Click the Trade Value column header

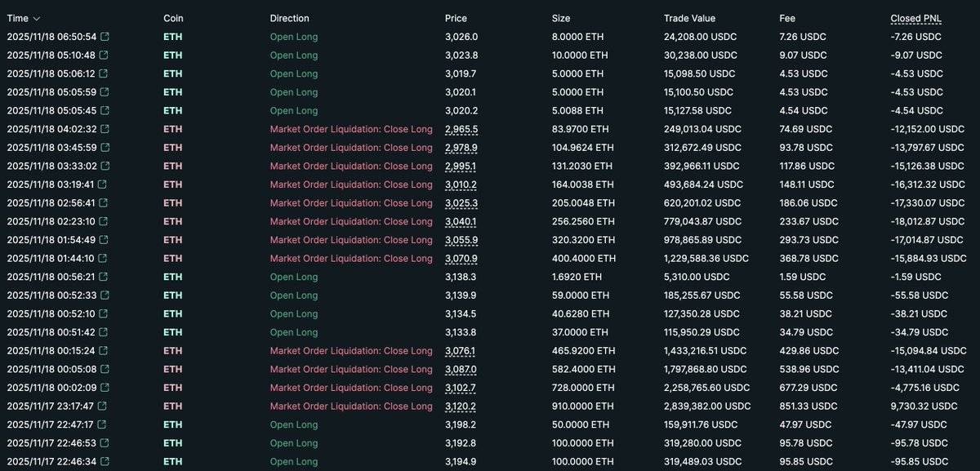click(x=689, y=18)
